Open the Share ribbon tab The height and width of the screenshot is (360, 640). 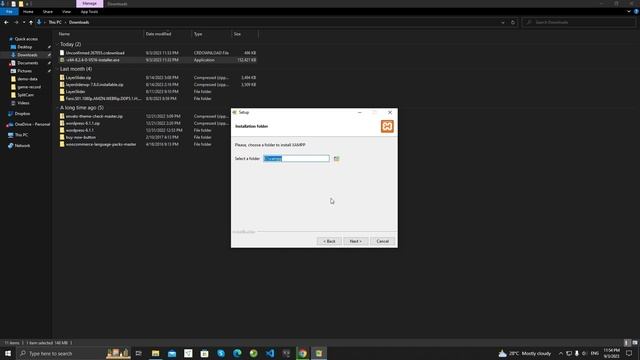click(48, 12)
